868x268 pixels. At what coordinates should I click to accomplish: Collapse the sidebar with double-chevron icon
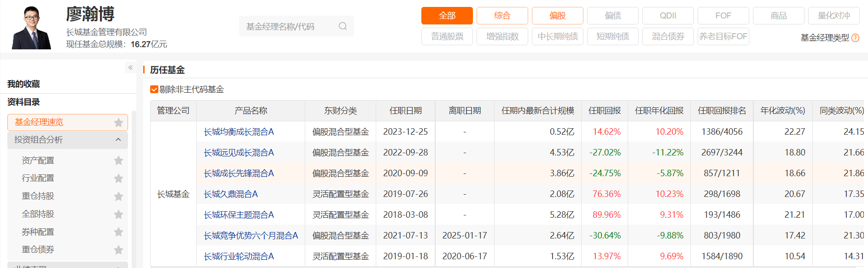130,67
